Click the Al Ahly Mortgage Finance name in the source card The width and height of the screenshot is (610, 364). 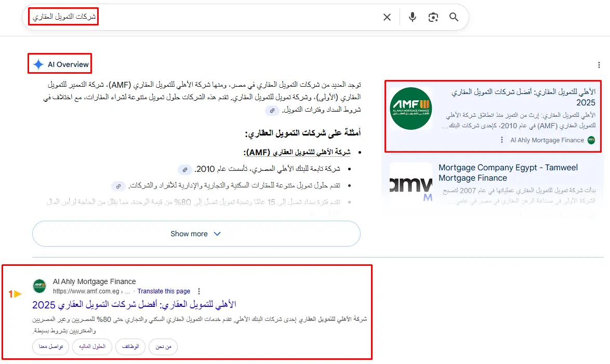[547, 140]
